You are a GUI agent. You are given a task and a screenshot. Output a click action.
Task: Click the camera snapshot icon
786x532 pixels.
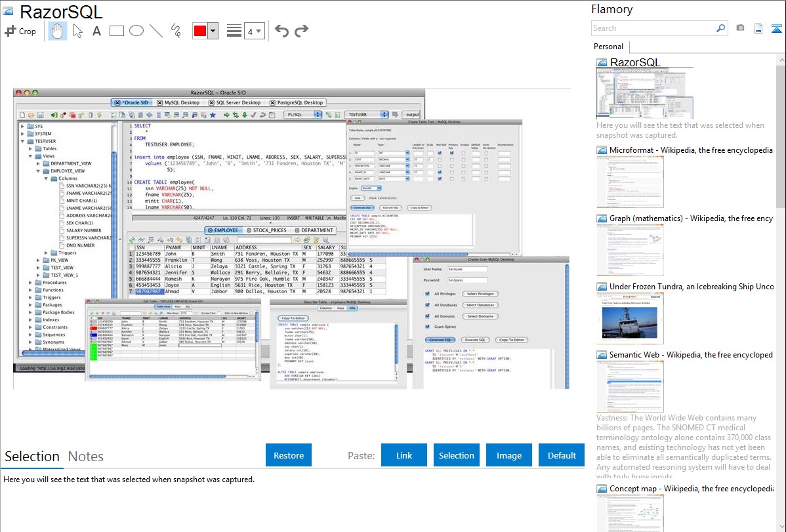tap(740, 28)
